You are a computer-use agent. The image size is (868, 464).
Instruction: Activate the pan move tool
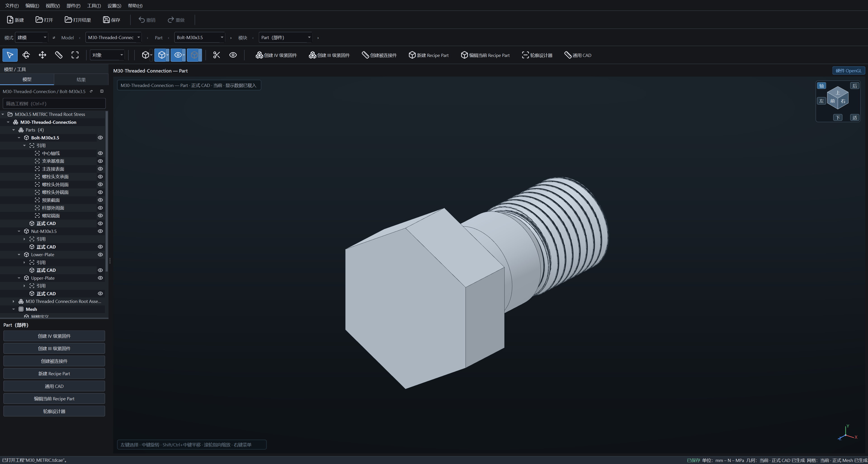(42, 55)
